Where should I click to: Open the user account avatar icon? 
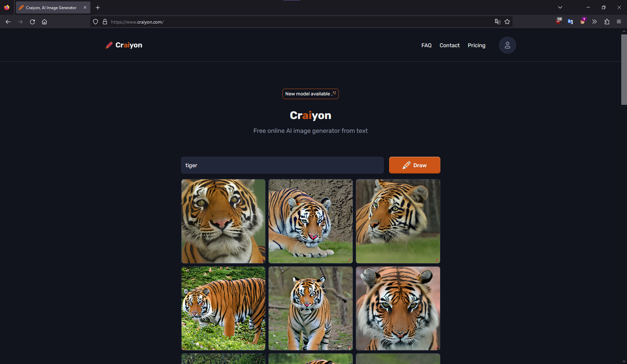click(507, 45)
